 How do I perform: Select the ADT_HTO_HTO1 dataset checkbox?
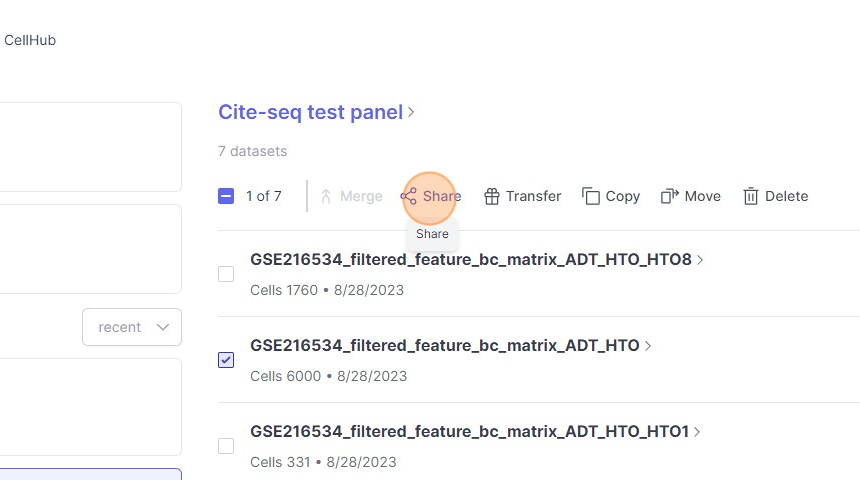[x=226, y=446]
